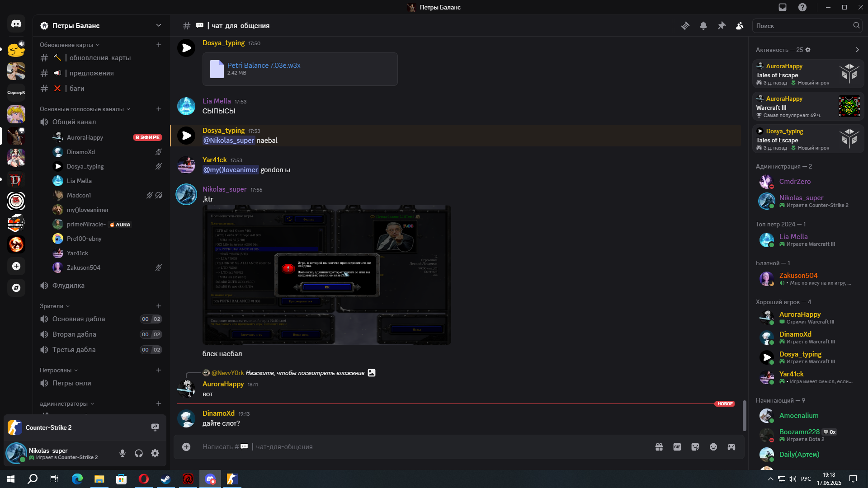Screen dimensions: 868x488
Task: Open Windows Start menu
Action: coord(11,479)
